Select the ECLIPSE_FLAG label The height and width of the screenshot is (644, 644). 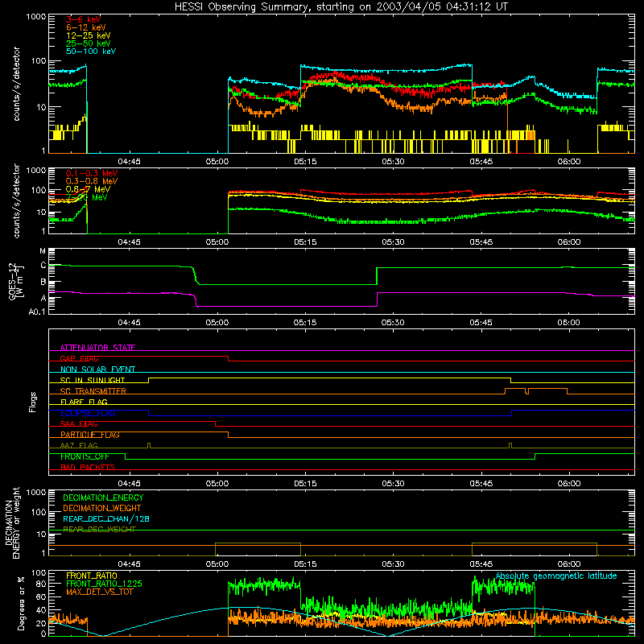pyautogui.click(x=88, y=413)
